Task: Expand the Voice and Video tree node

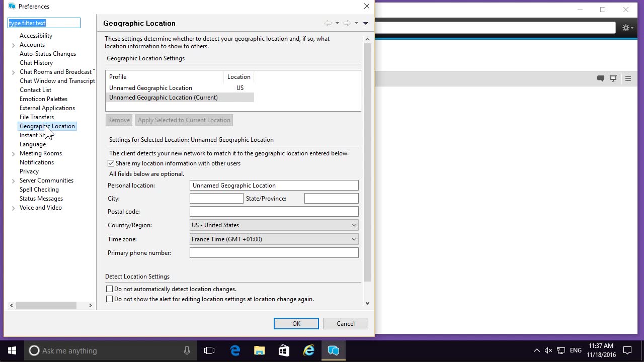Action: (14, 208)
